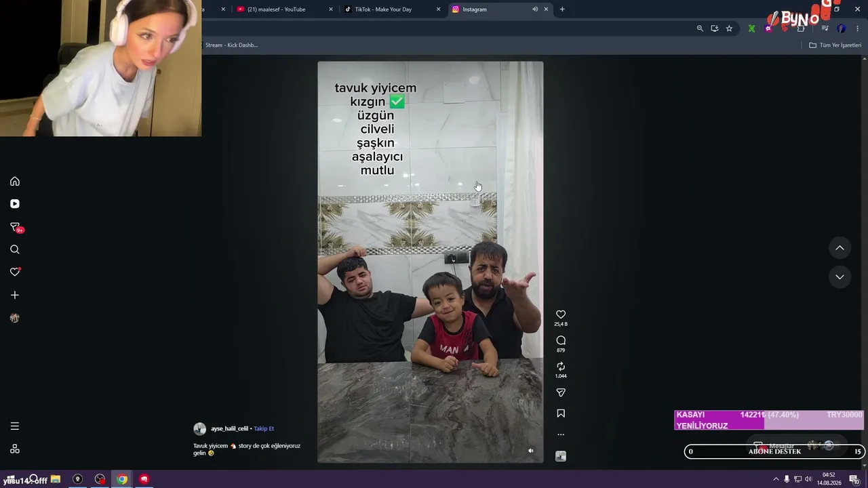This screenshot has height=488, width=868.
Task: Open Instagram search in the sidebar
Action: (15, 249)
